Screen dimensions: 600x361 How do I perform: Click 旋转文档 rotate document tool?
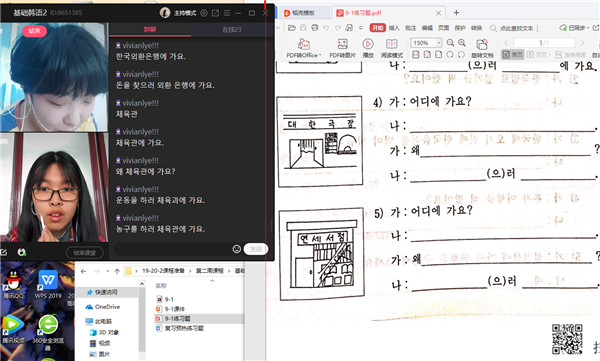pos(482,48)
